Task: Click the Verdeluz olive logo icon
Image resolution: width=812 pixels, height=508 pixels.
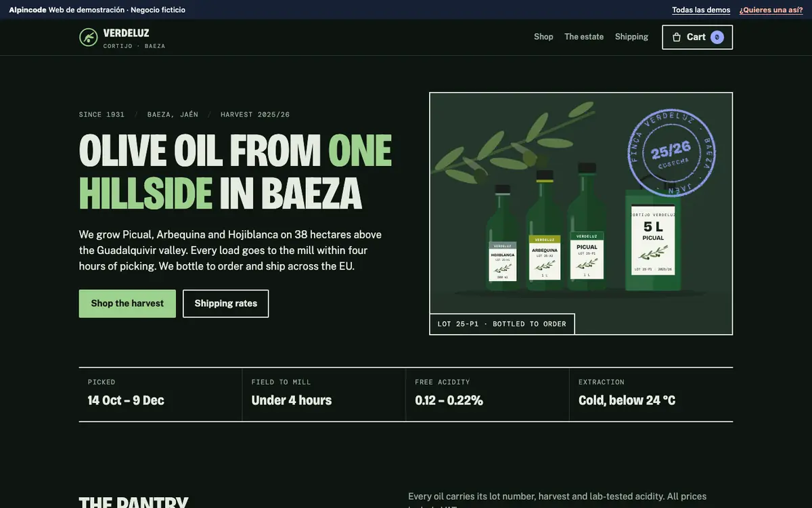Action: [x=89, y=37]
